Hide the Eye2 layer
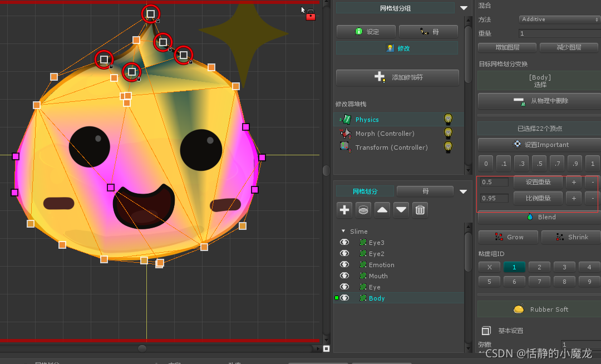This screenshot has height=364, width=601. click(x=344, y=253)
